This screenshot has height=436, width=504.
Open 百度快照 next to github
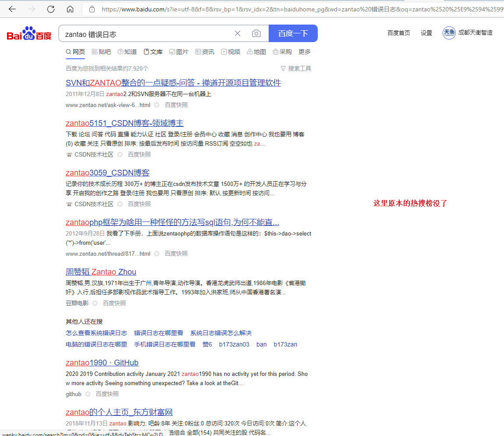tap(107, 394)
